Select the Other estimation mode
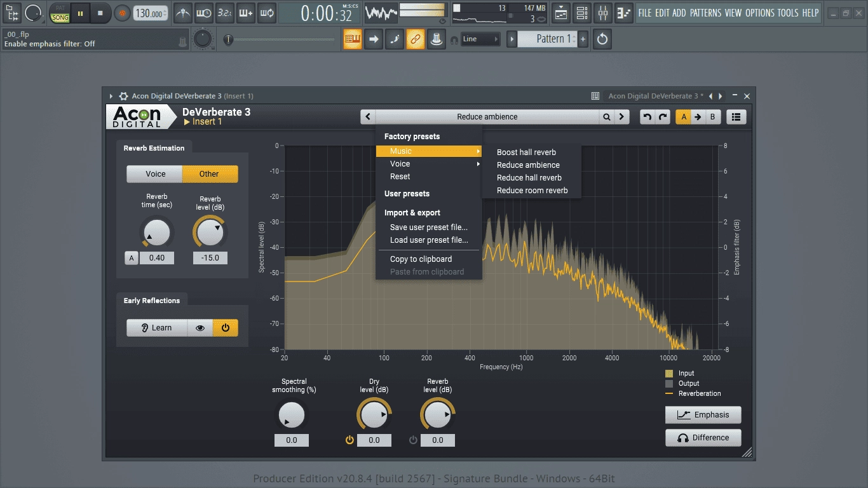This screenshot has width=868, height=488. coord(210,174)
